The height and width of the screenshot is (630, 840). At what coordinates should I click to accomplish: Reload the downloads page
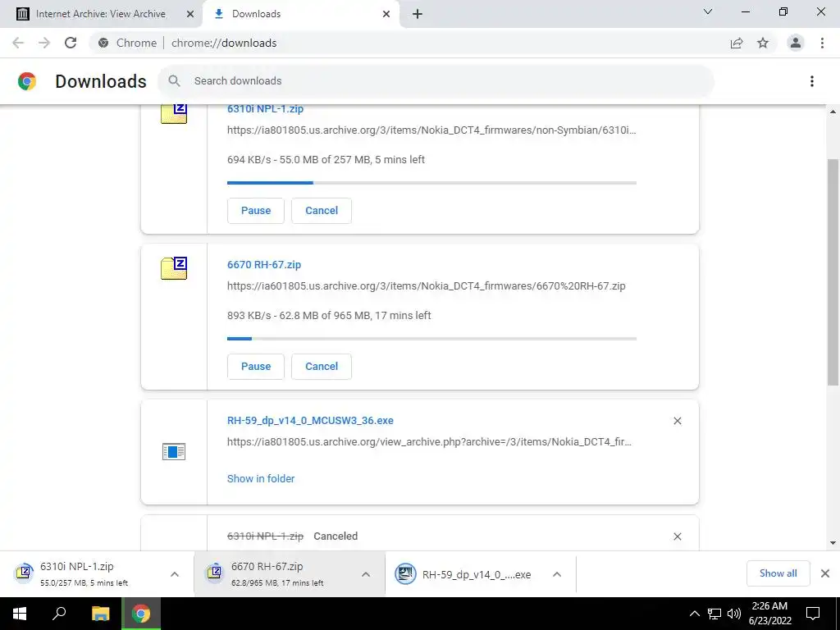[71, 43]
